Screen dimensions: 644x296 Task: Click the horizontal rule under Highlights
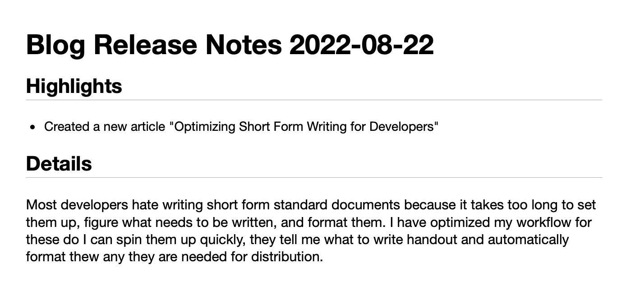314,100
